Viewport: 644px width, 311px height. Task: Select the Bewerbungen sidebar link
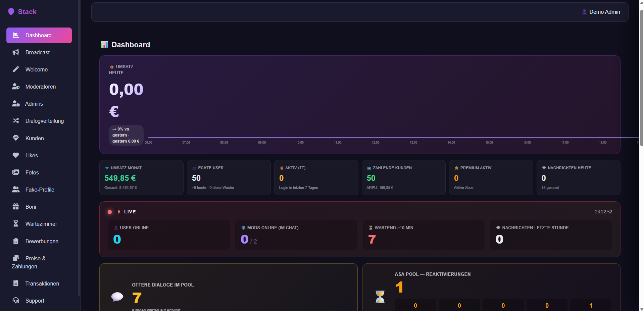tap(39, 241)
